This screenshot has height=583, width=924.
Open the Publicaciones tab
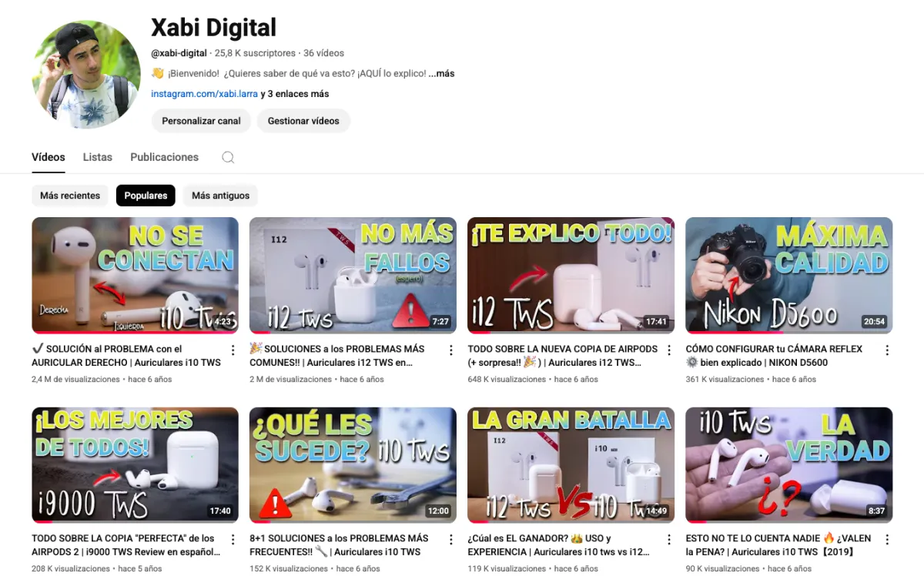tap(165, 157)
